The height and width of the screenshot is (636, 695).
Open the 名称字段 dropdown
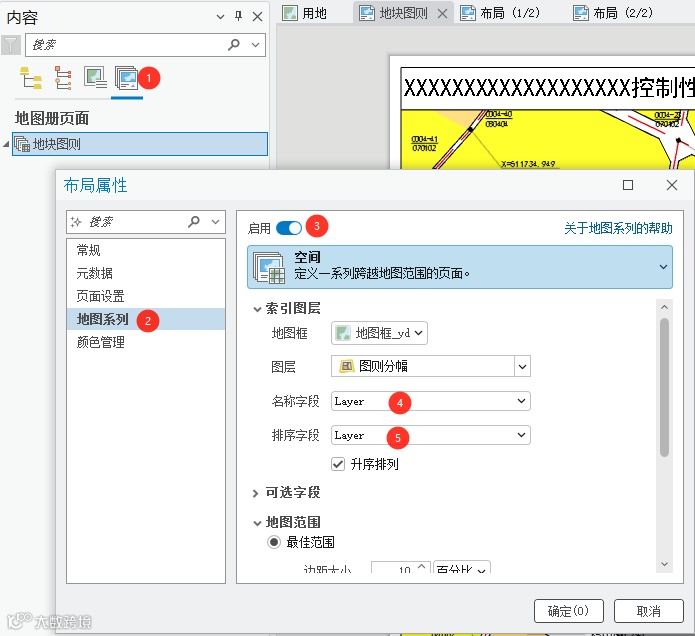click(x=431, y=401)
